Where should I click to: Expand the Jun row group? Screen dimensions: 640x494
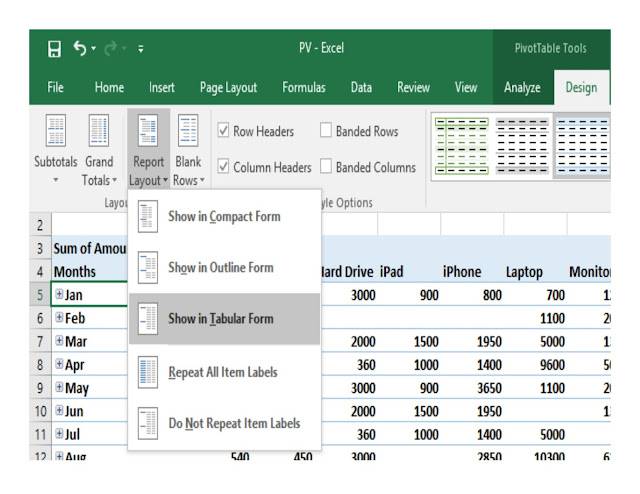59,410
